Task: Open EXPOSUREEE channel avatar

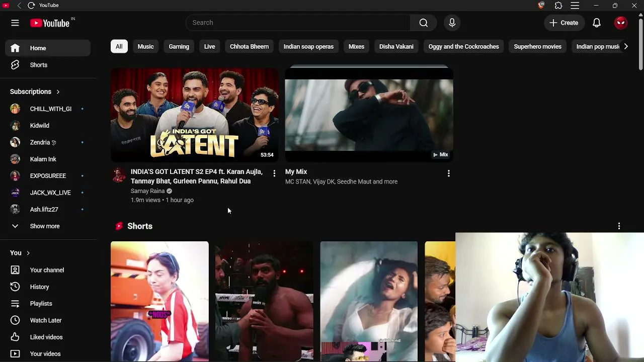Action: click(x=15, y=176)
